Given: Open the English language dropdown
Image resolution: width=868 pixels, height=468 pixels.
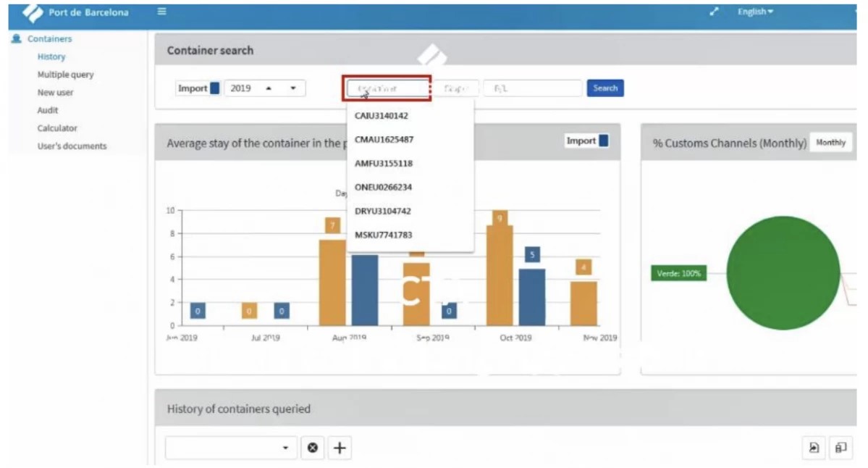Looking at the screenshot, I should click(755, 12).
